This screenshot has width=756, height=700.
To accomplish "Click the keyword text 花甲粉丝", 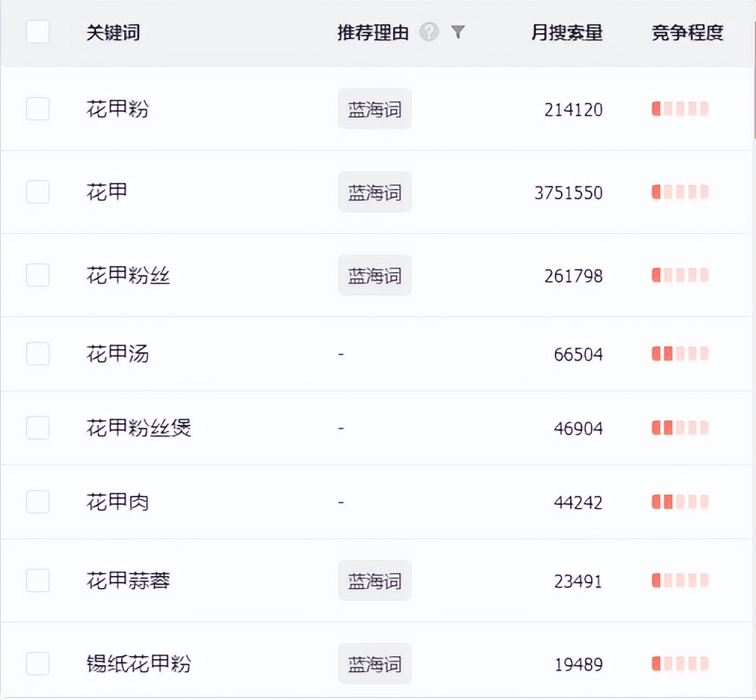I will (129, 274).
